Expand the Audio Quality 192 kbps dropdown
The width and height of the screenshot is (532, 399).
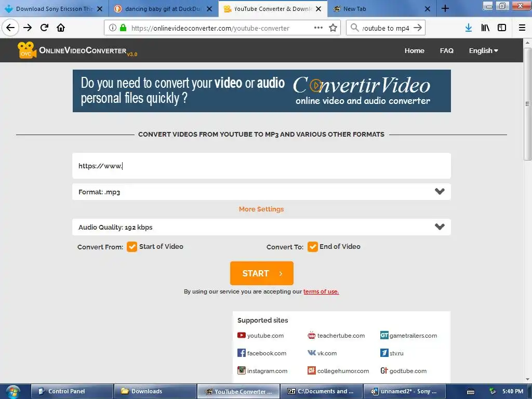(262, 227)
